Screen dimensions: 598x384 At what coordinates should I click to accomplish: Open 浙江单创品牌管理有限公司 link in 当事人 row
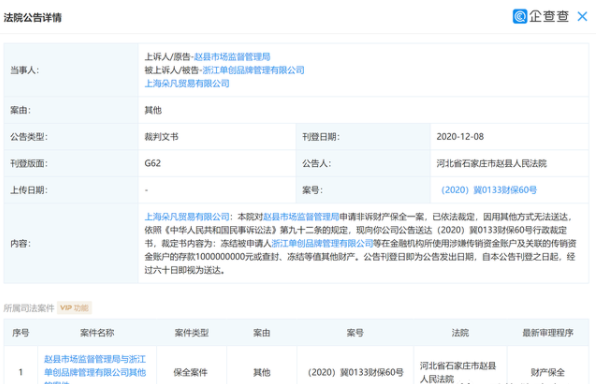click(x=253, y=70)
